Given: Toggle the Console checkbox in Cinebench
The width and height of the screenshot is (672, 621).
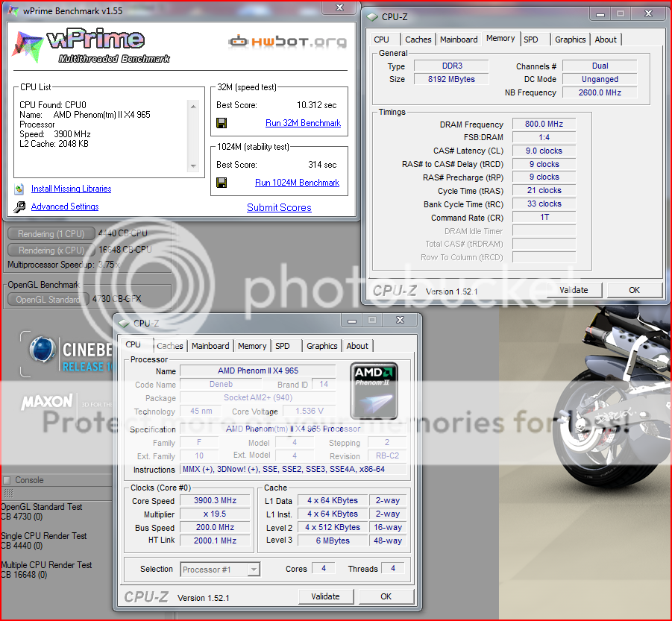Looking at the screenshot, I should point(7,480).
